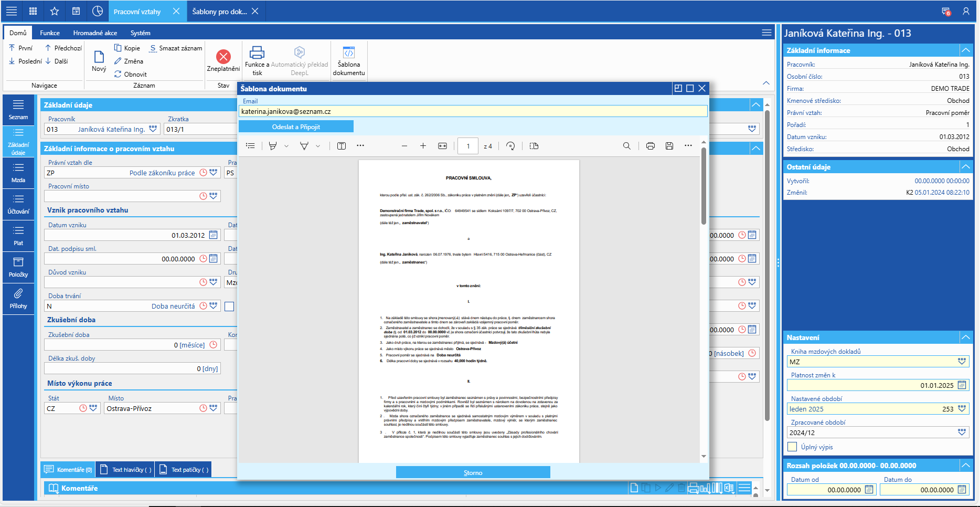The image size is (980, 507).
Task: Collapse the Ostatní údaje panel
Action: coord(965,167)
